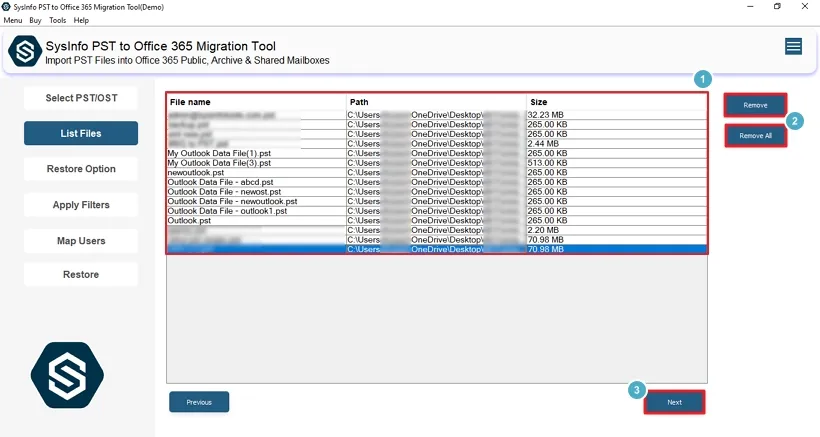Screen dimensions: 820x437
Task: Go to Select PST/OST step
Action: pos(81,98)
